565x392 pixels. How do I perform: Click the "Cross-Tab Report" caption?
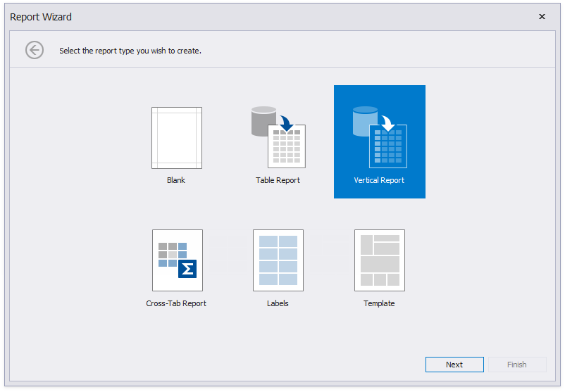point(176,303)
